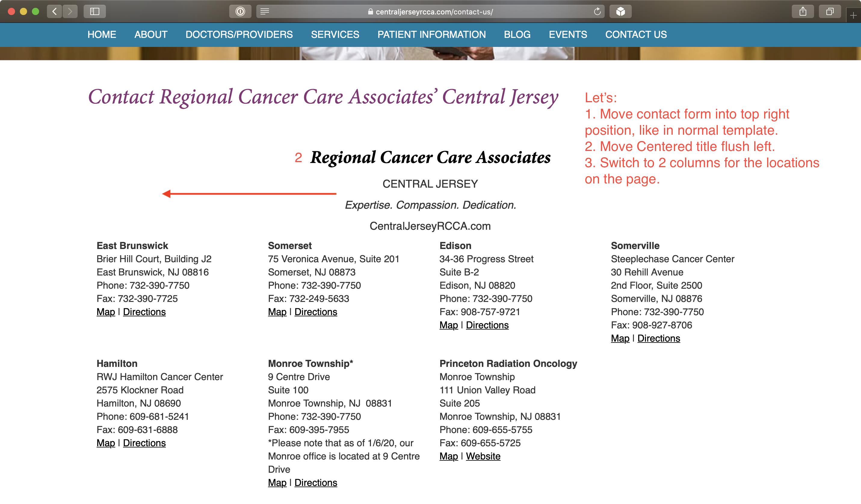Viewport: 861px width, 504px height.
Task: Open the HOME menu item
Action: pyautogui.click(x=102, y=35)
